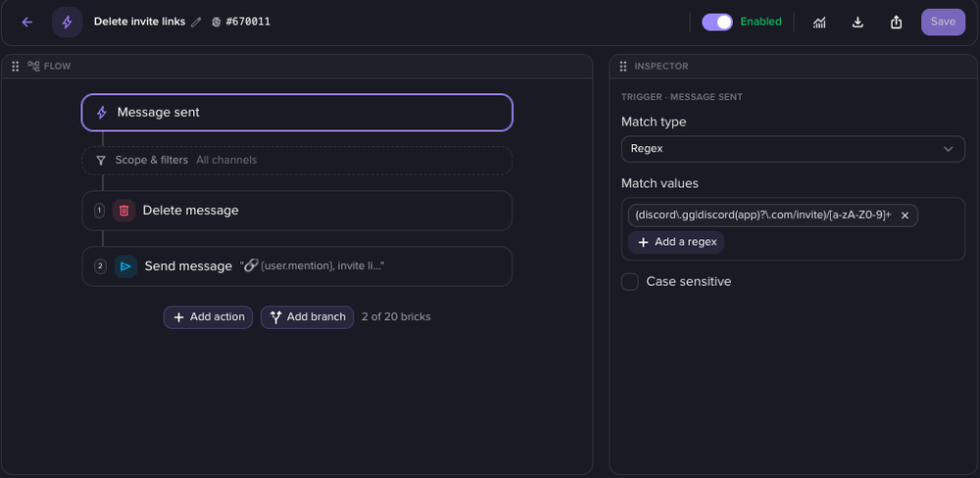
Task: Open the Match type Regex dropdown
Action: point(793,149)
